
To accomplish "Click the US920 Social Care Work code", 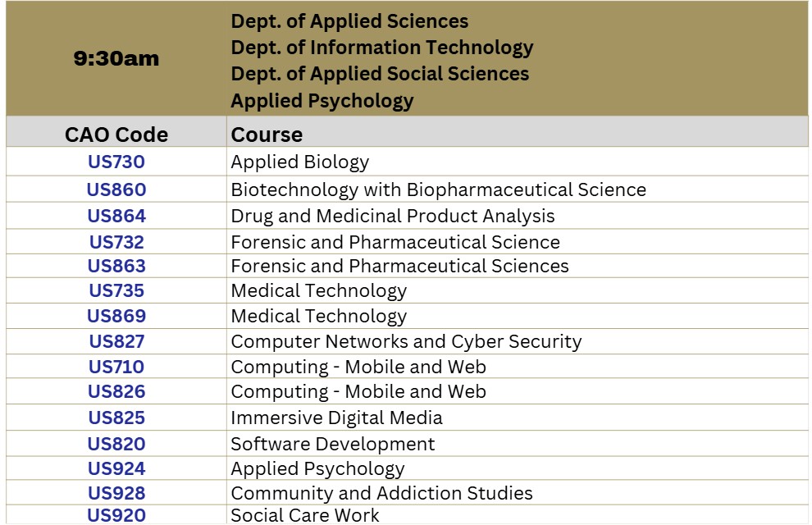I will [116, 516].
